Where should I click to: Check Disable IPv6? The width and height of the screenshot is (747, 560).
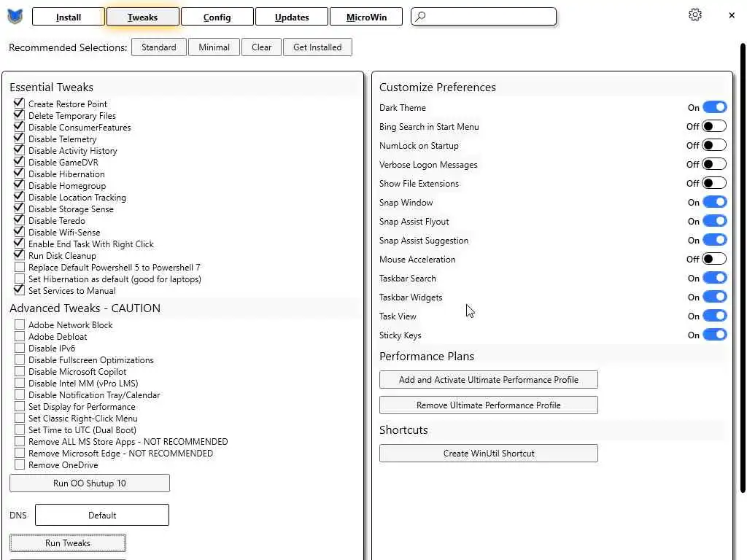(20, 348)
